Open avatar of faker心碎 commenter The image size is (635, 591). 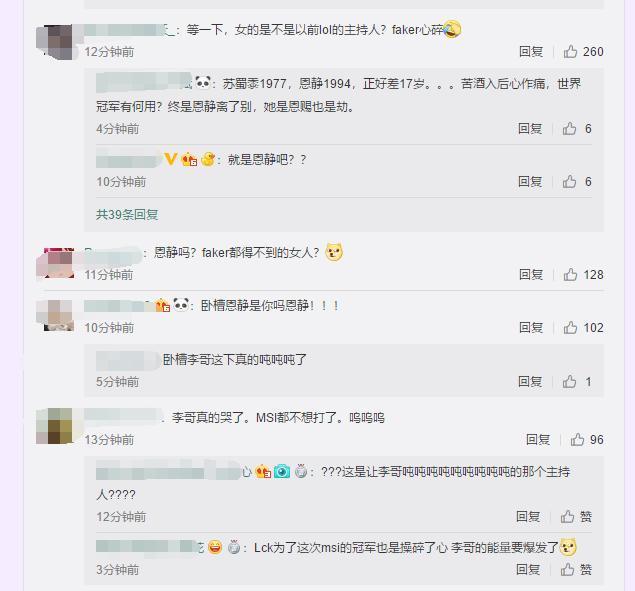point(55,42)
